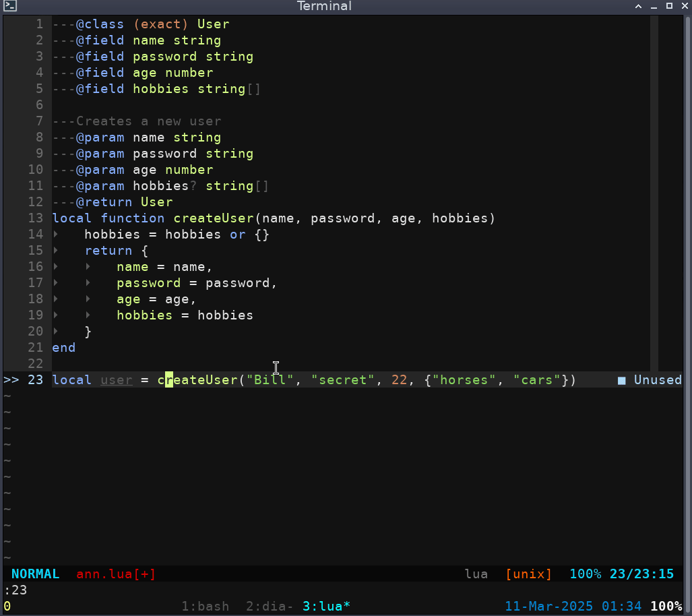Click the @param hobbies? annotation
Image resolution: width=692 pixels, height=616 pixels.
pos(160,186)
